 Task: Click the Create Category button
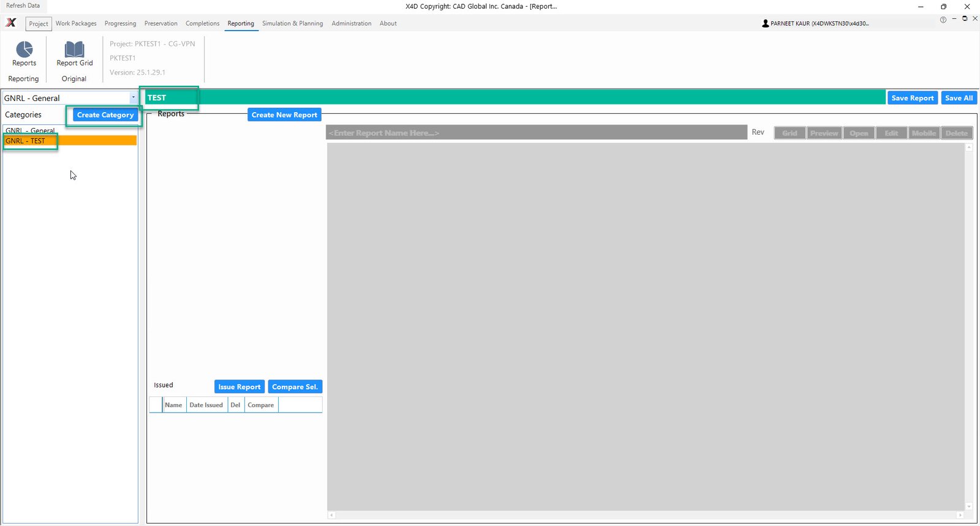[105, 115]
